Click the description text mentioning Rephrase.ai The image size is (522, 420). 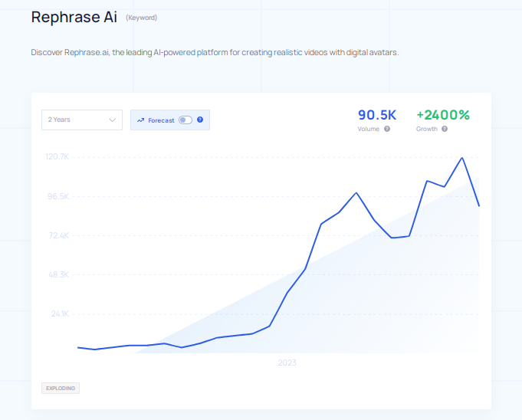pos(215,52)
